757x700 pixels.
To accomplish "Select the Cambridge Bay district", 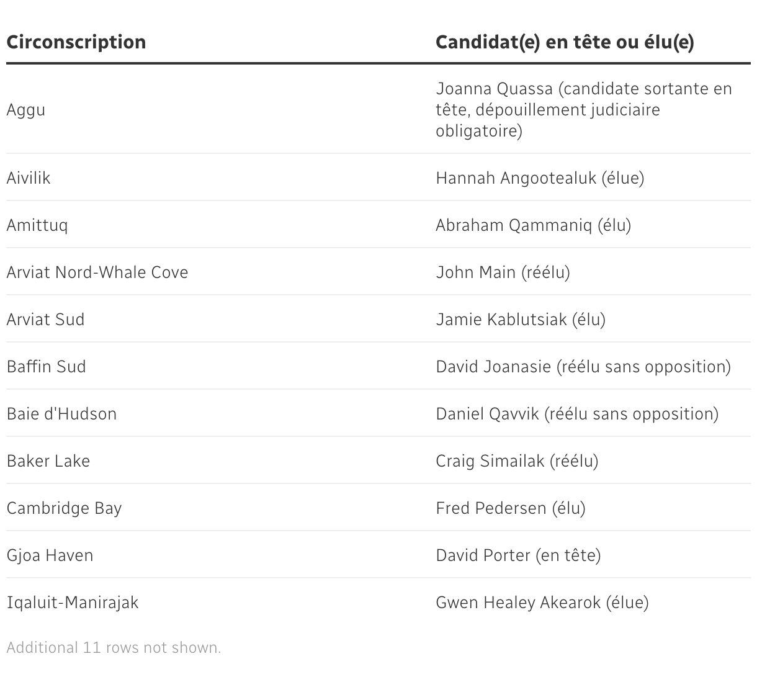I will point(64,508).
